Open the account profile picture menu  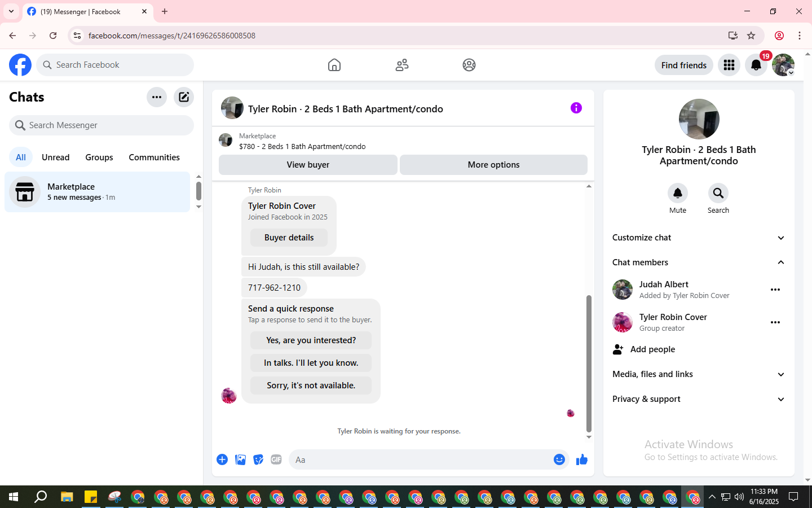[x=783, y=65]
